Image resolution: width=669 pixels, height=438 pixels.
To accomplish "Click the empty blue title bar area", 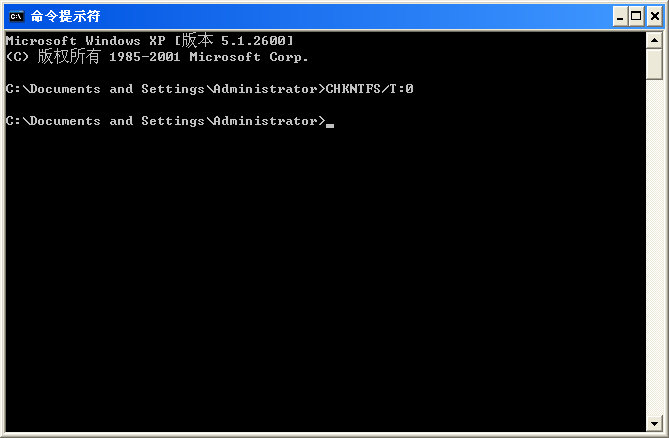I will [350, 16].
